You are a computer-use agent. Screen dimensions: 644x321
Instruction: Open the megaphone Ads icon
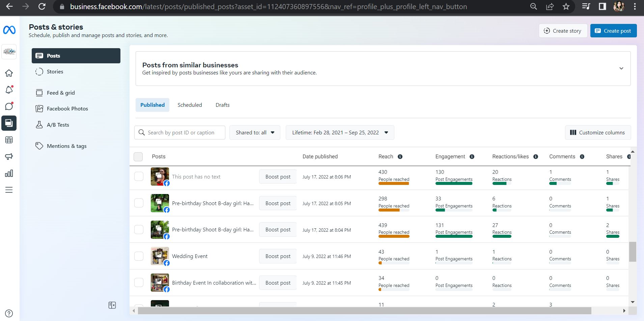click(9, 156)
